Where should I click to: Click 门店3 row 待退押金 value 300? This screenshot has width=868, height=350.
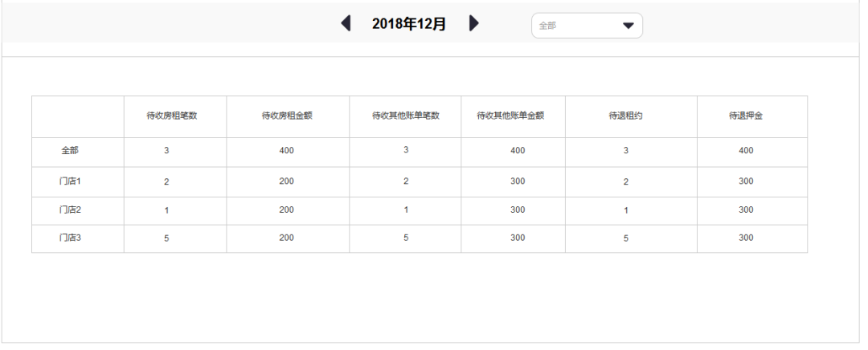pos(746,238)
